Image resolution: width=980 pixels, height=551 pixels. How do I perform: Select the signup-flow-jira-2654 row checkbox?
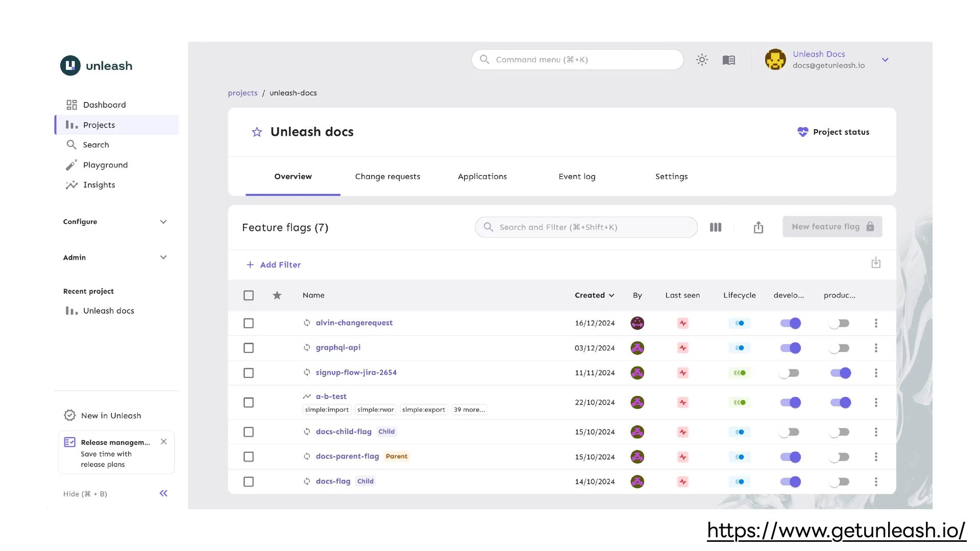click(249, 373)
